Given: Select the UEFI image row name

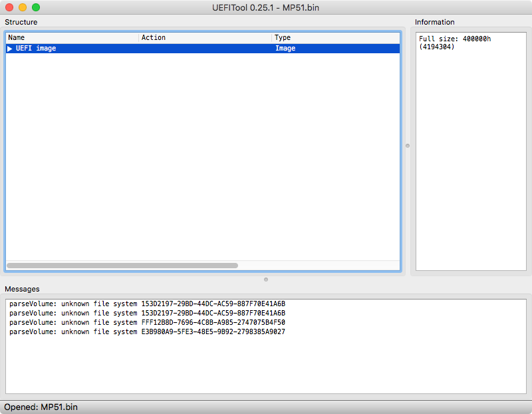Looking at the screenshot, I should (x=36, y=48).
